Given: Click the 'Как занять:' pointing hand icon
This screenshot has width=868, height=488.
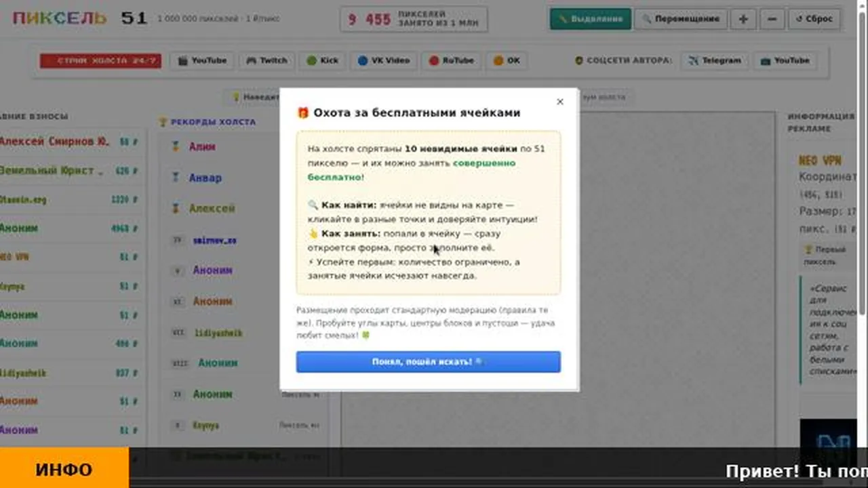Looking at the screenshot, I should (x=313, y=233).
